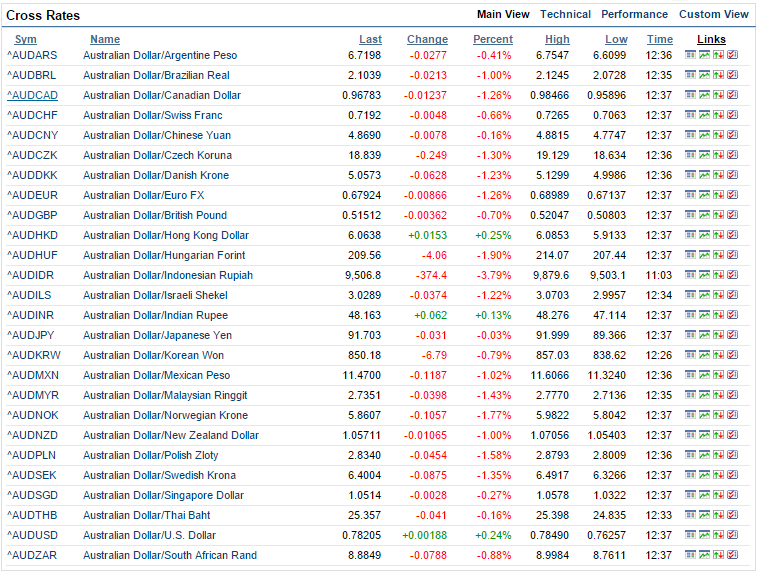This screenshot has height=575, width=759.
Task: Click the quote table icon for AUDJPY
Action: point(691,335)
